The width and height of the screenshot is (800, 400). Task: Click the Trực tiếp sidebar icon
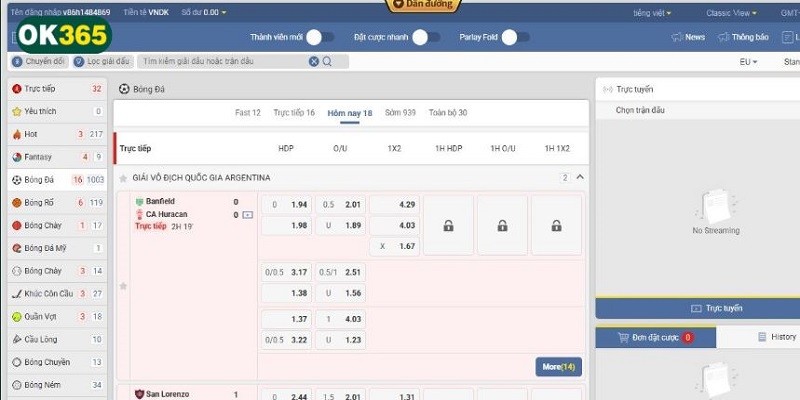point(17,89)
